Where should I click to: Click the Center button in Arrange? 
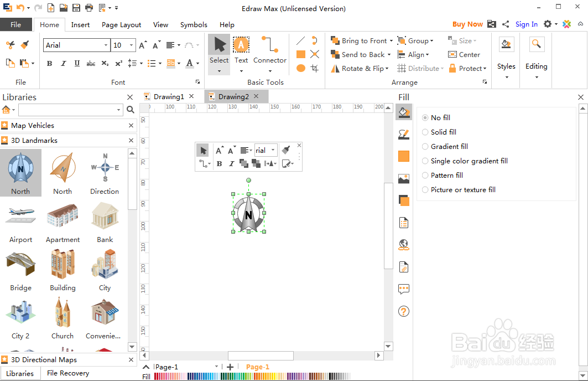[x=464, y=54]
